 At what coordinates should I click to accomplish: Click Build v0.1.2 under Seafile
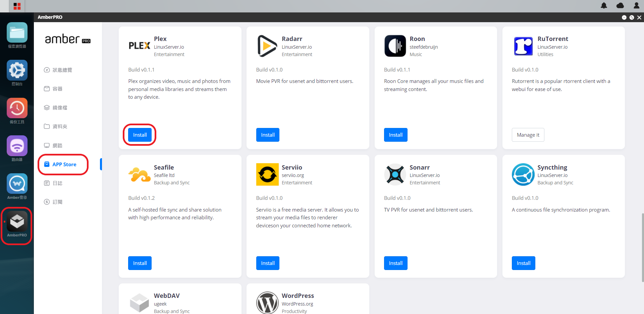(x=141, y=198)
